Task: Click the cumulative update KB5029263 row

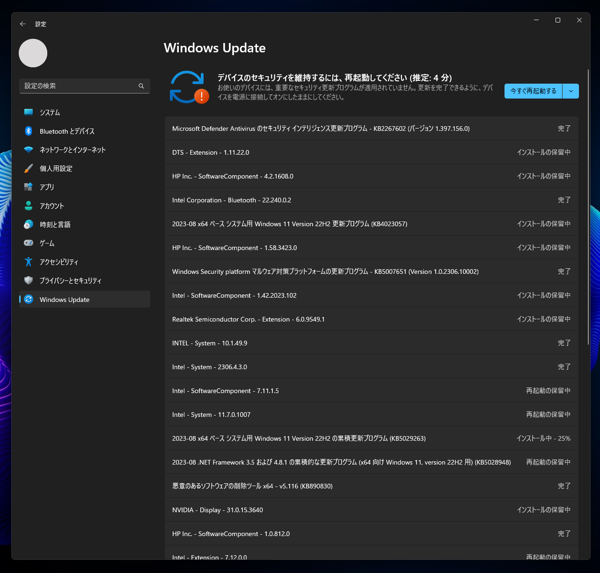Action: click(x=371, y=438)
